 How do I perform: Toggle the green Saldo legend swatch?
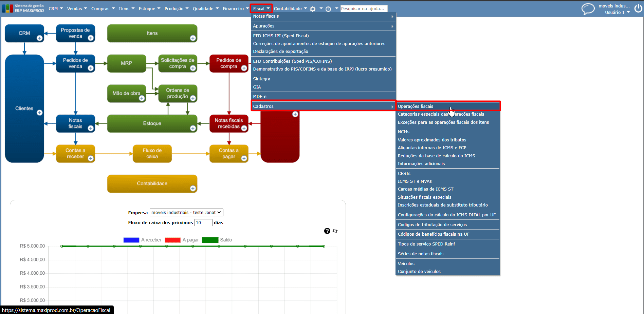tap(210, 240)
